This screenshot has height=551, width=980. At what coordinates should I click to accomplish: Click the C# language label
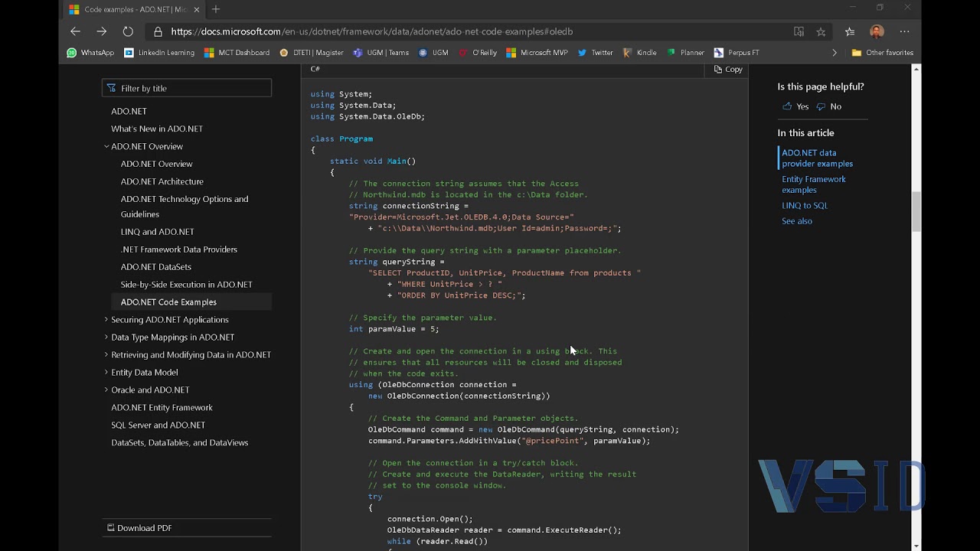(315, 69)
